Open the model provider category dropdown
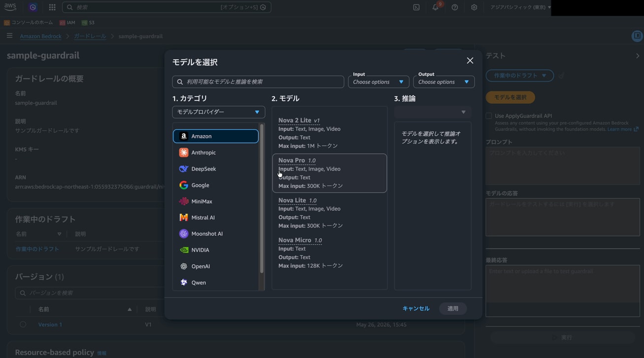Viewport: 644px width, 358px height. pos(218,112)
